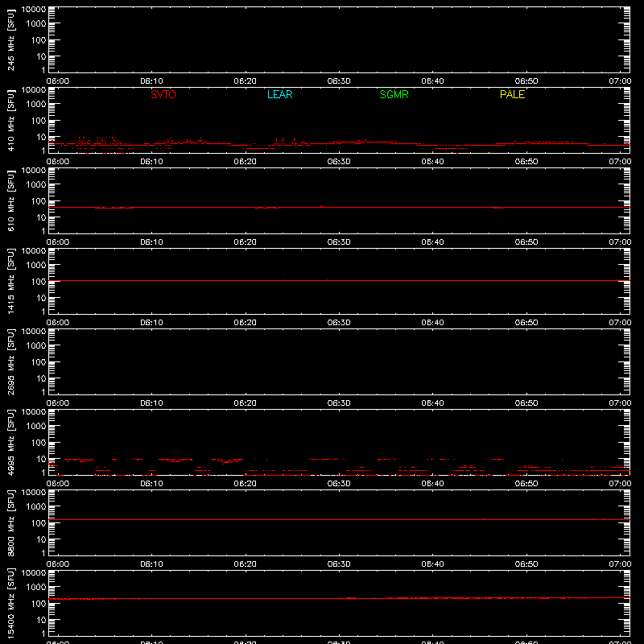
Task: Click the red trace in the 15400 MHz plot
Action: click(339, 598)
